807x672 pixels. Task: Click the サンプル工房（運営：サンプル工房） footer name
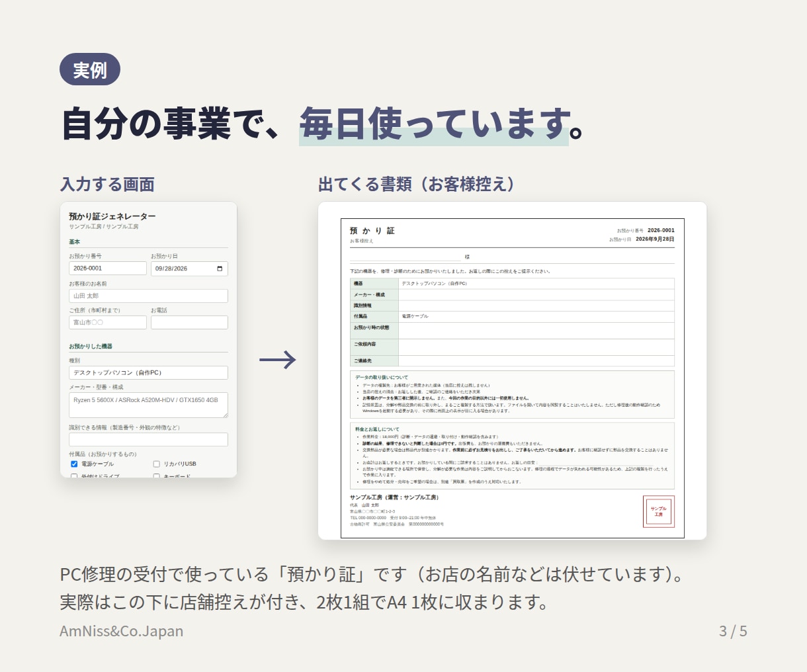pos(395,497)
